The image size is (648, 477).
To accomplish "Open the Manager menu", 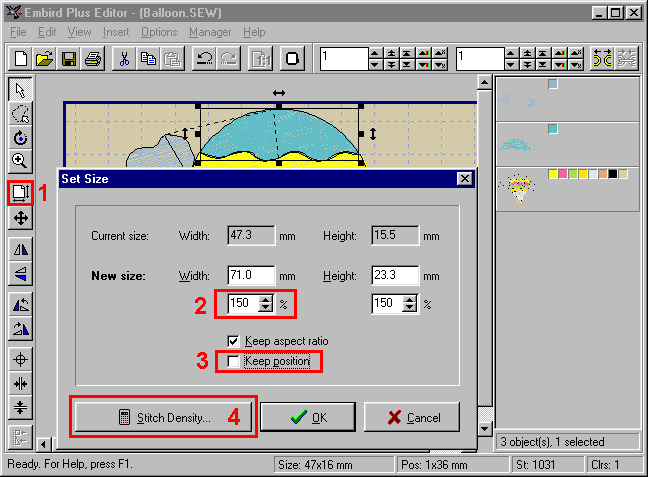I will point(210,32).
